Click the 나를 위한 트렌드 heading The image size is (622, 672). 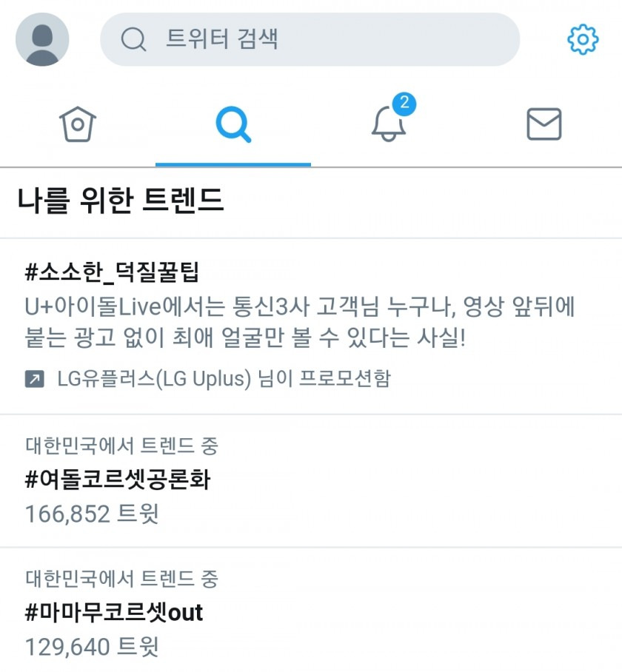pyautogui.click(x=121, y=200)
